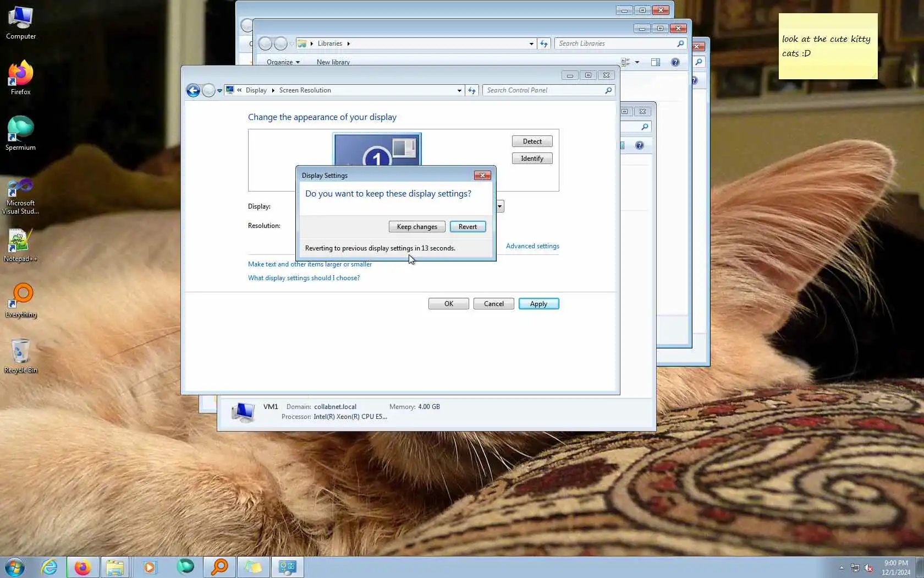This screenshot has width=924, height=578.
Task: Refresh the Screen Resolution address bar
Action: (x=472, y=90)
